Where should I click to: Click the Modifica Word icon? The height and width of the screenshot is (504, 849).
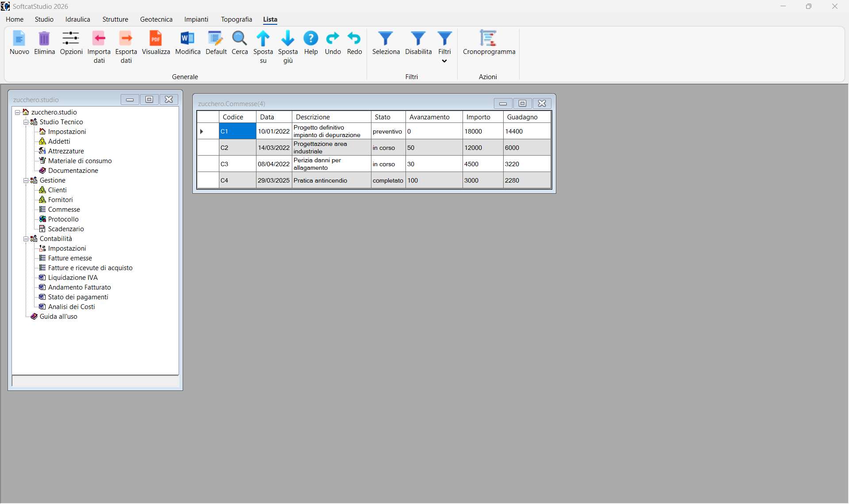[187, 38]
